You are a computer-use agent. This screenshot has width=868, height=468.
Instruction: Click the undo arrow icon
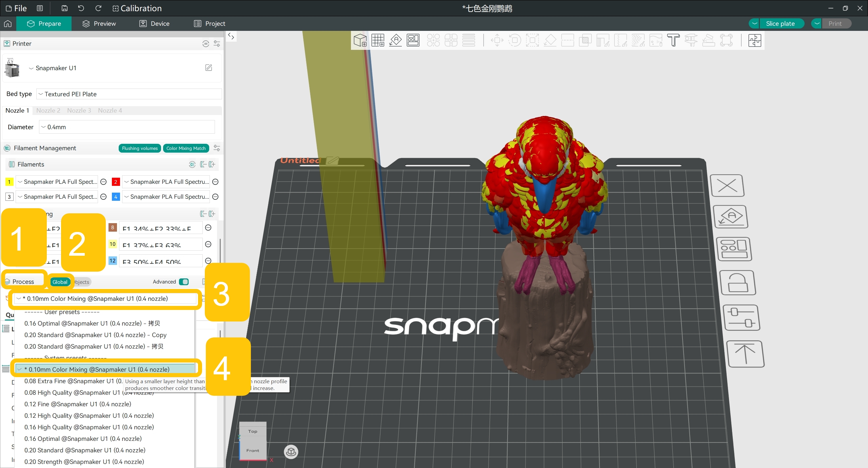pos(81,8)
